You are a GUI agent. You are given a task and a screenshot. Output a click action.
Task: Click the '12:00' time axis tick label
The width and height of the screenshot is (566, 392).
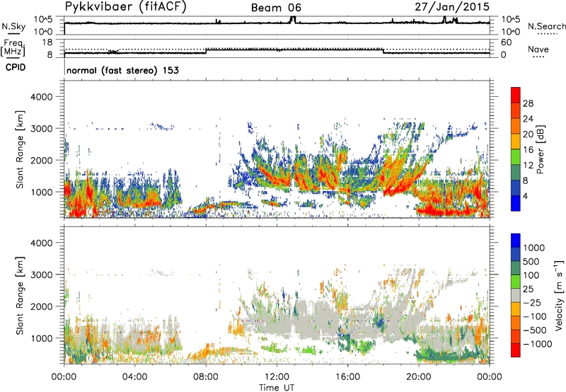click(277, 377)
